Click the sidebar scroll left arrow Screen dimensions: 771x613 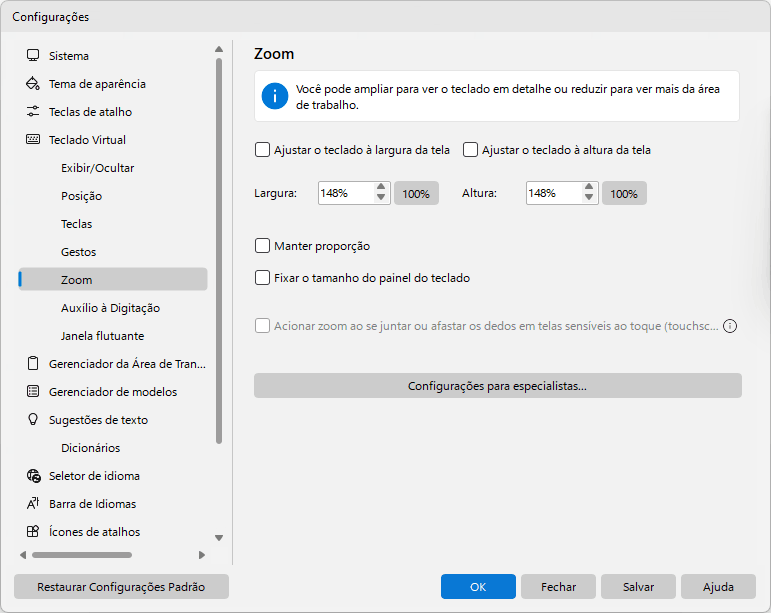23,555
